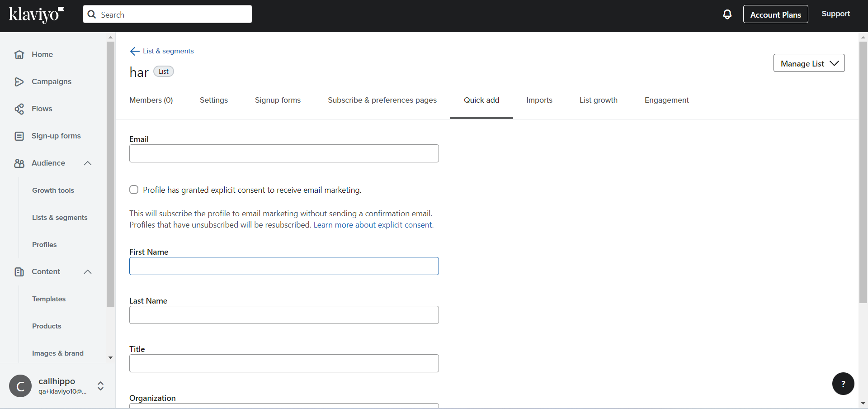Click the 'List' badge beside har

(x=164, y=71)
